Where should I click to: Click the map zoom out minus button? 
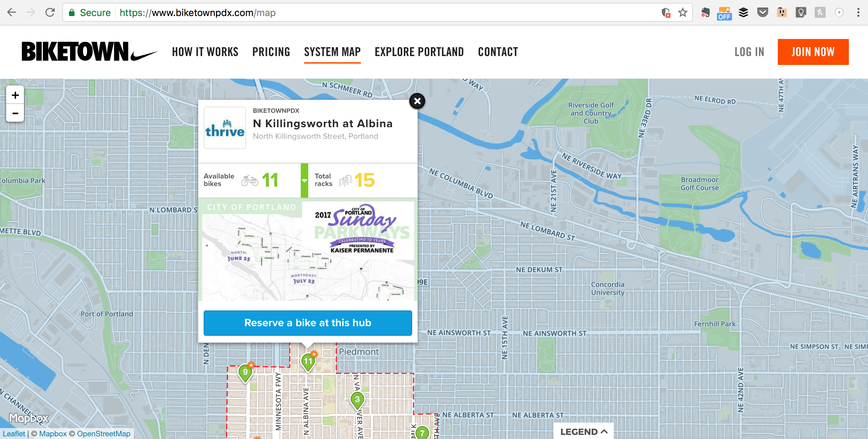15,113
